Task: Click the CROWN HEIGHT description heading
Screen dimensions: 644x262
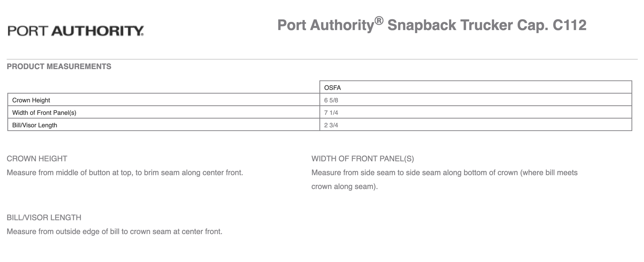Action: pyautogui.click(x=37, y=159)
